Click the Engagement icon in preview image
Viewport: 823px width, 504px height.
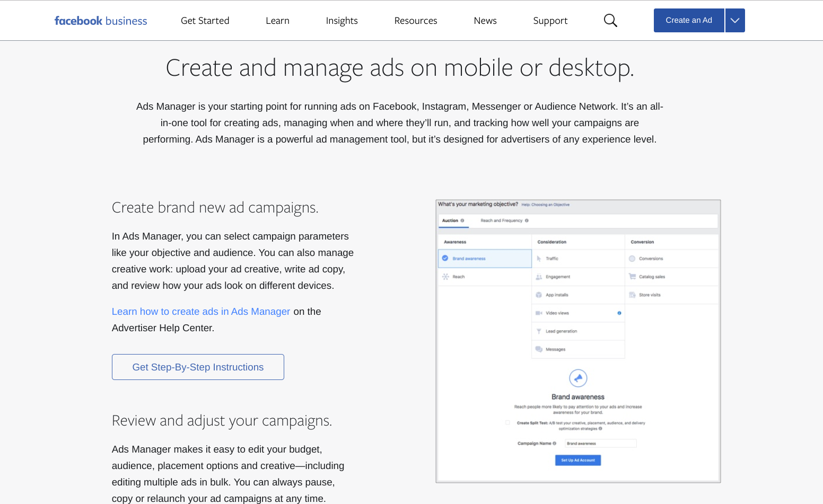pyautogui.click(x=539, y=277)
